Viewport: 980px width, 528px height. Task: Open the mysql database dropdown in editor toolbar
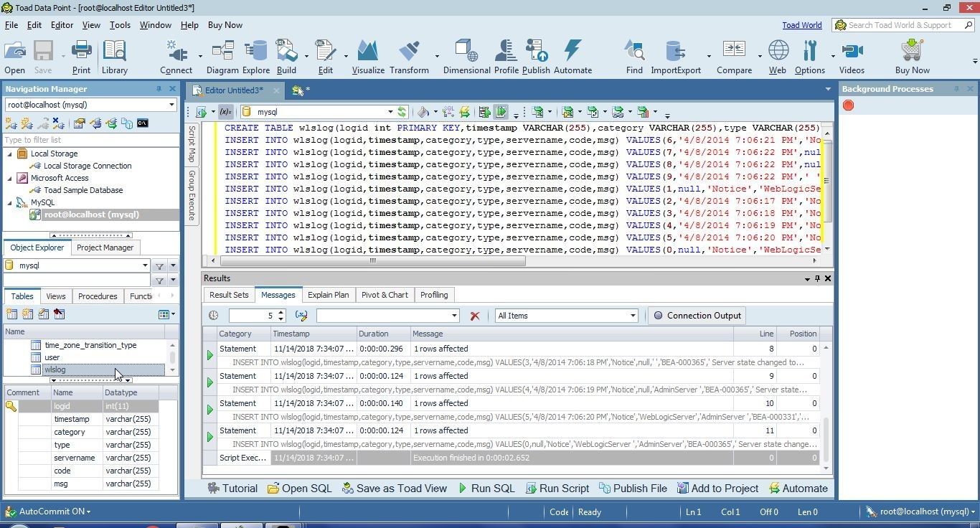coord(390,112)
